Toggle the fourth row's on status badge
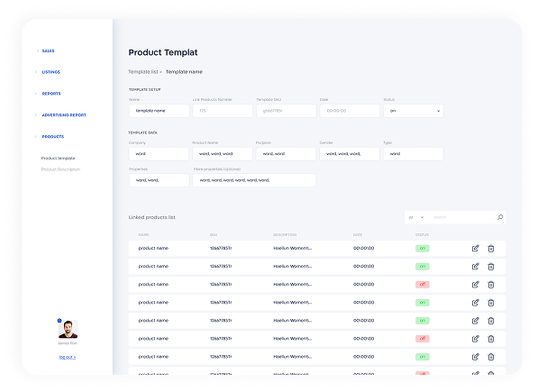The image size is (537, 392). [423, 303]
